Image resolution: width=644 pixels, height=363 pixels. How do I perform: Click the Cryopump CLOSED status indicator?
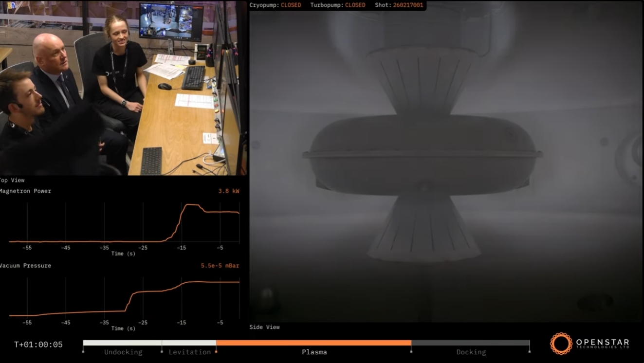[291, 5]
